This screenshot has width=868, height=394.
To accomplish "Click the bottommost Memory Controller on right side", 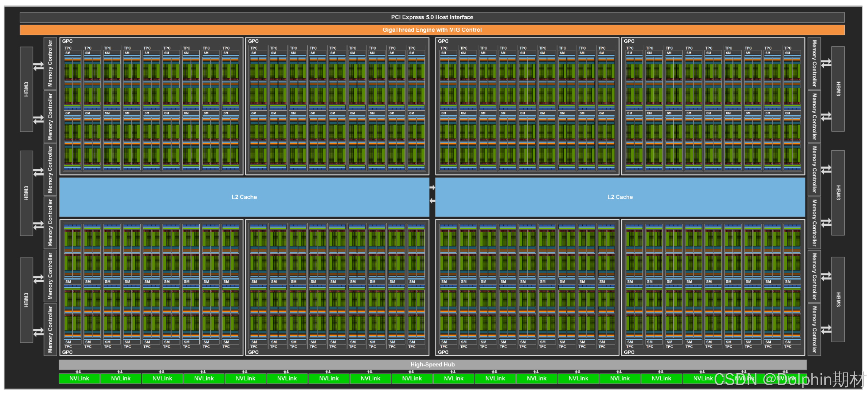I will (x=814, y=329).
